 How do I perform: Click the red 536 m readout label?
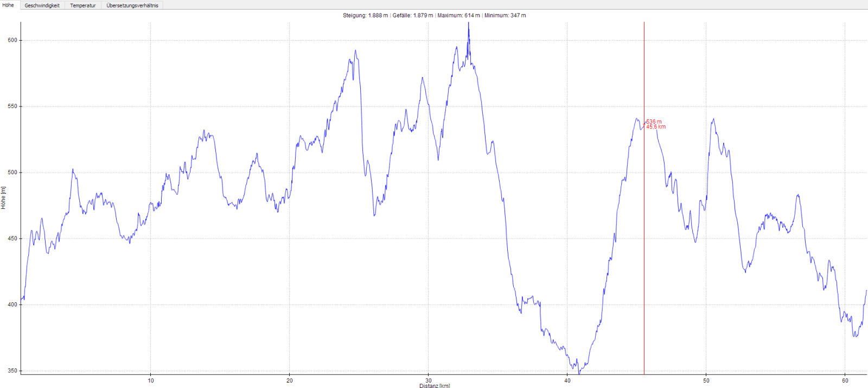click(654, 122)
